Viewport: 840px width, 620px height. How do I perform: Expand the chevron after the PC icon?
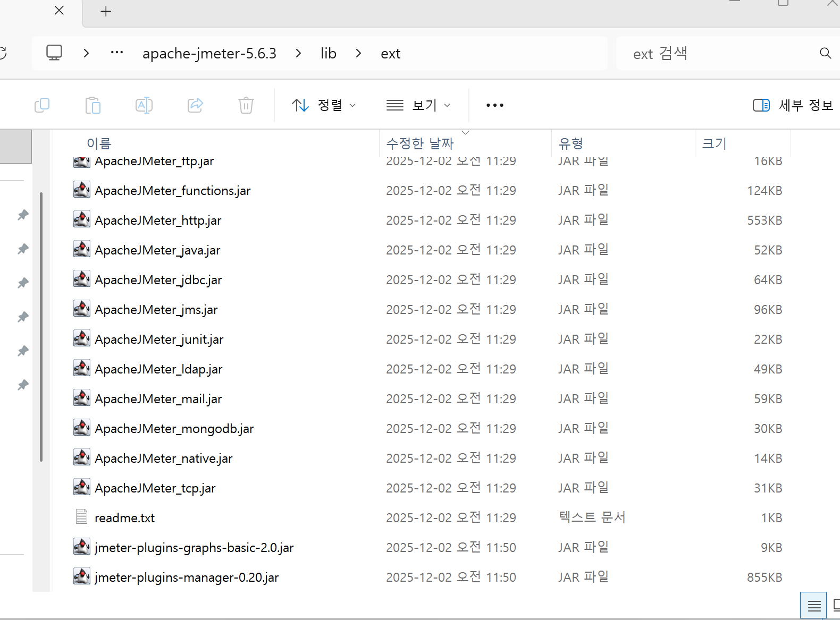click(x=86, y=53)
